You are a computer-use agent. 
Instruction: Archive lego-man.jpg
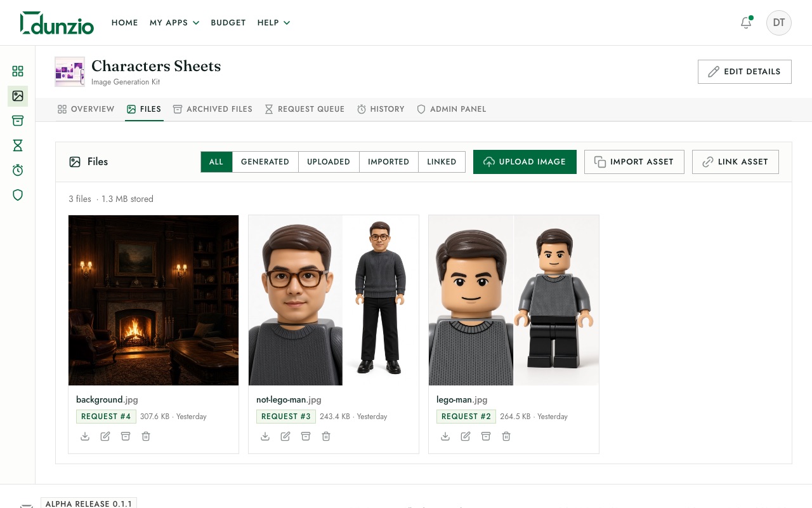point(486,436)
